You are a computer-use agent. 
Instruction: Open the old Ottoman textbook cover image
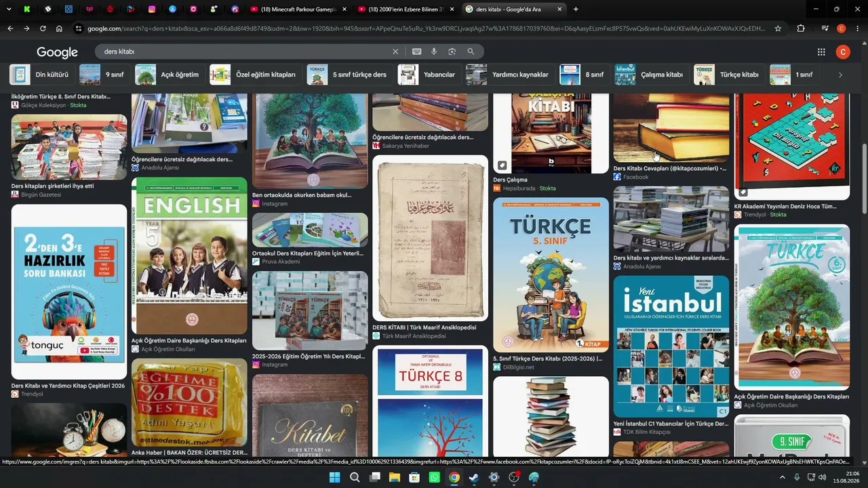[x=431, y=238]
